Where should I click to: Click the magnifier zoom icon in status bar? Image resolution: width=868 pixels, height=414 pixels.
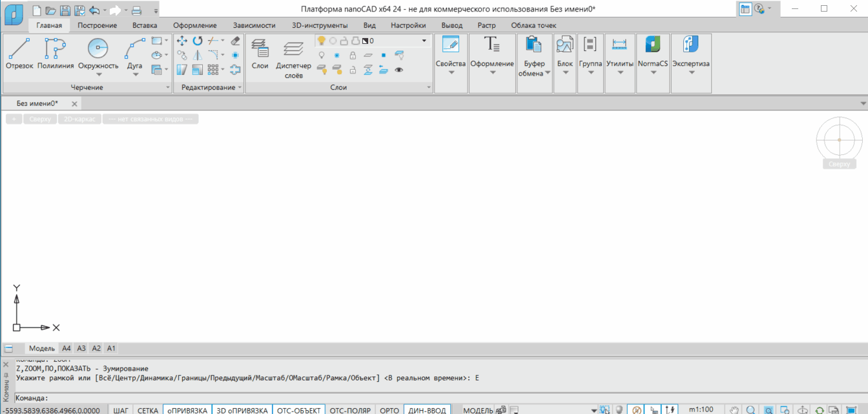(751, 409)
